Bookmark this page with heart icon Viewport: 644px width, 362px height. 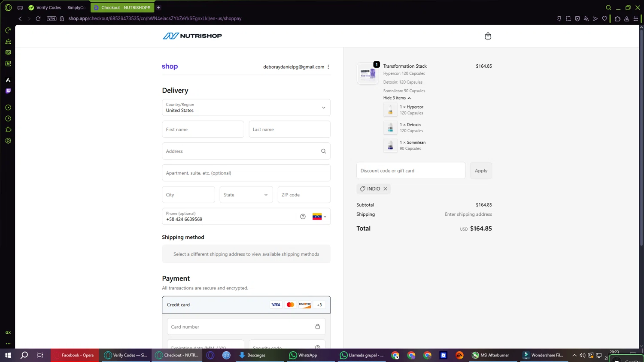(605, 18)
